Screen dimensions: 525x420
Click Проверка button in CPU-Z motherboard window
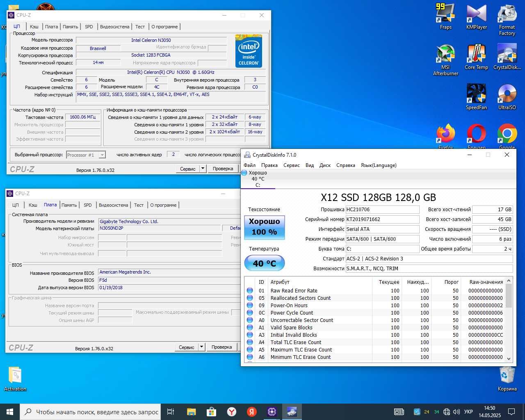pyautogui.click(x=221, y=347)
